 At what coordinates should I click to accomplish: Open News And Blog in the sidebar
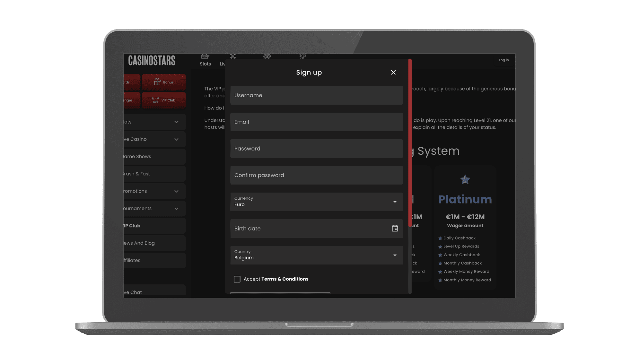[x=154, y=243]
